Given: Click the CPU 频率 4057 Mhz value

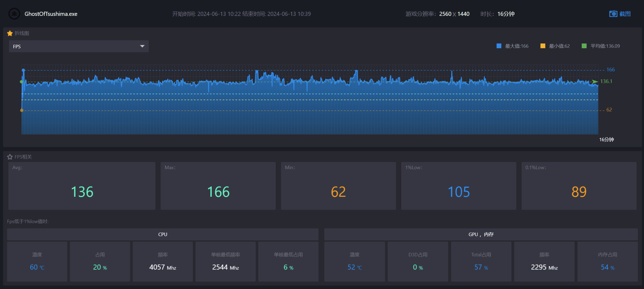Looking at the screenshot, I should coord(163,267).
